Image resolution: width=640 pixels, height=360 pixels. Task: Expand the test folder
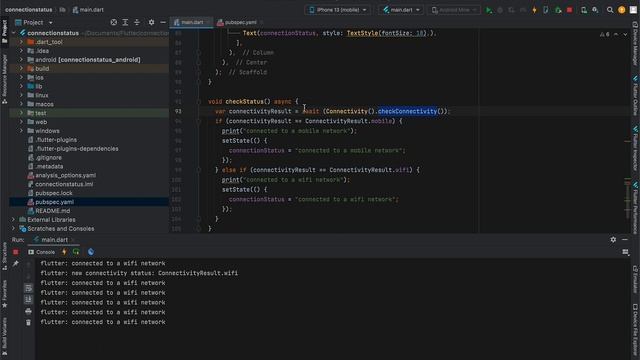coord(21,113)
